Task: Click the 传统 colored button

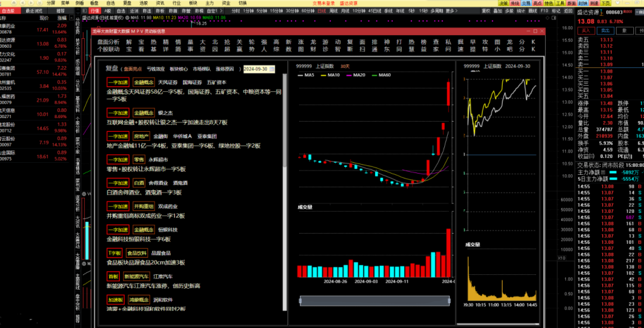Action: [x=515, y=3]
